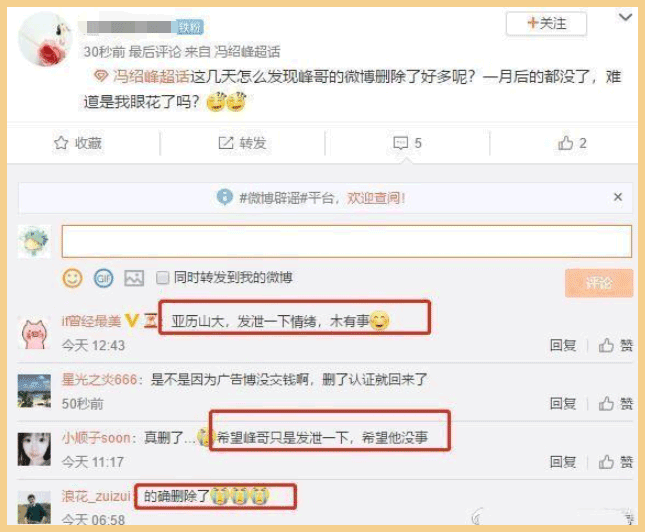Click the orange 评论 submit button
This screenshot has width=645, height=532.
click(x=599, y=283)
